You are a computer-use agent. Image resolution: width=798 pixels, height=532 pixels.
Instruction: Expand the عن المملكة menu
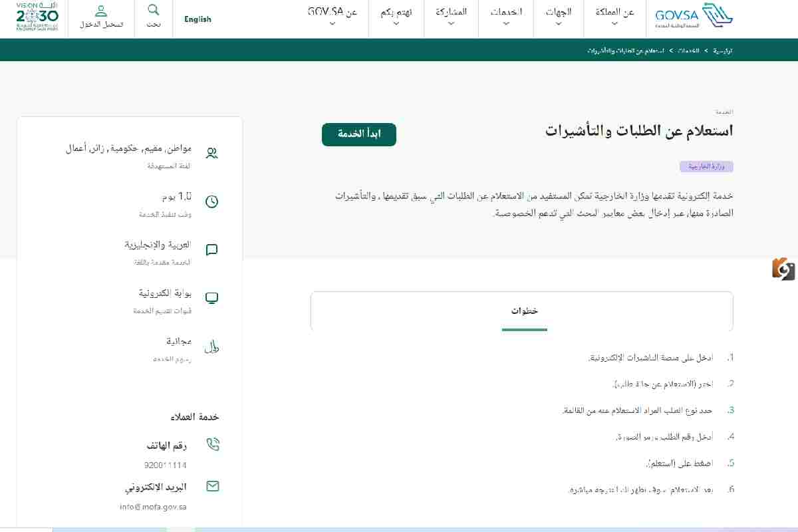(x=614, y=17)
